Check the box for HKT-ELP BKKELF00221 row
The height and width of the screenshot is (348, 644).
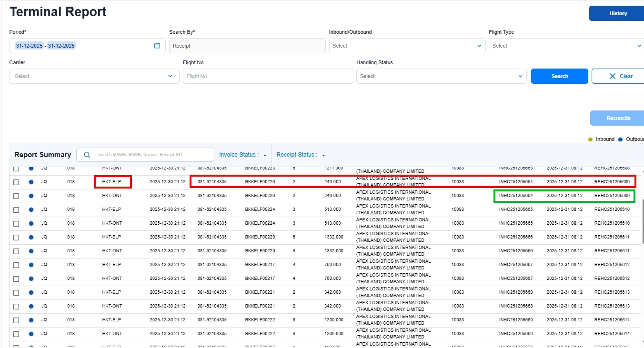pos(16,292)
